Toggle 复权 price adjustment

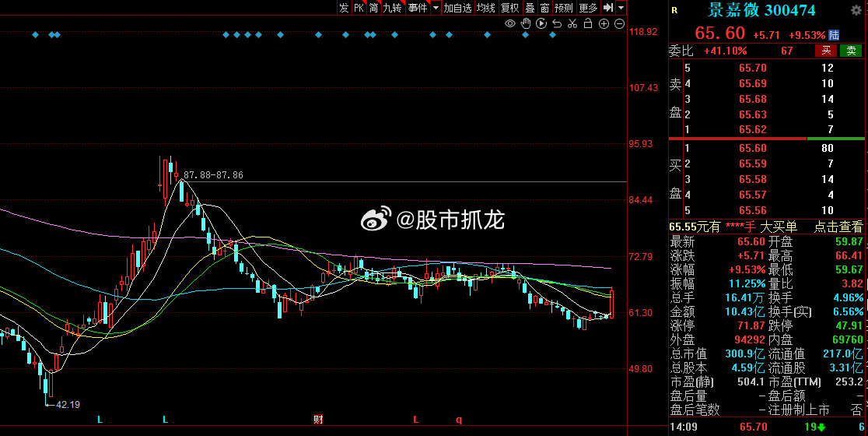(x=510, y=7)
